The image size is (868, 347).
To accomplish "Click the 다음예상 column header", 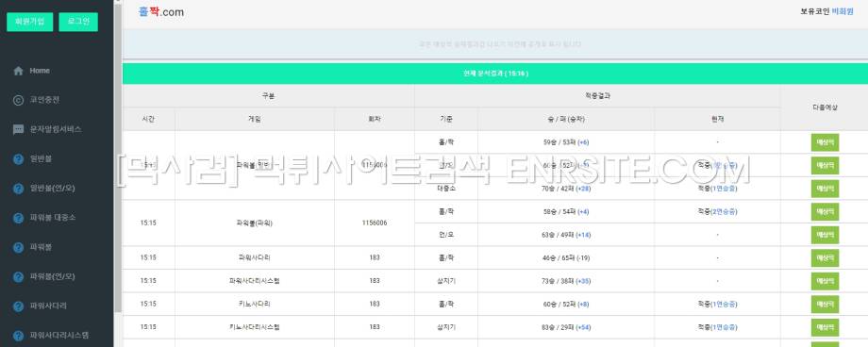I will point(825,107).
